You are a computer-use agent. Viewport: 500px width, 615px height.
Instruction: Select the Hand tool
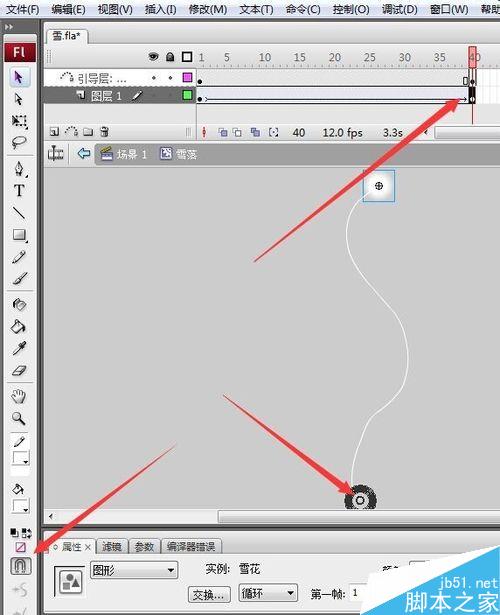coord(19,397)
